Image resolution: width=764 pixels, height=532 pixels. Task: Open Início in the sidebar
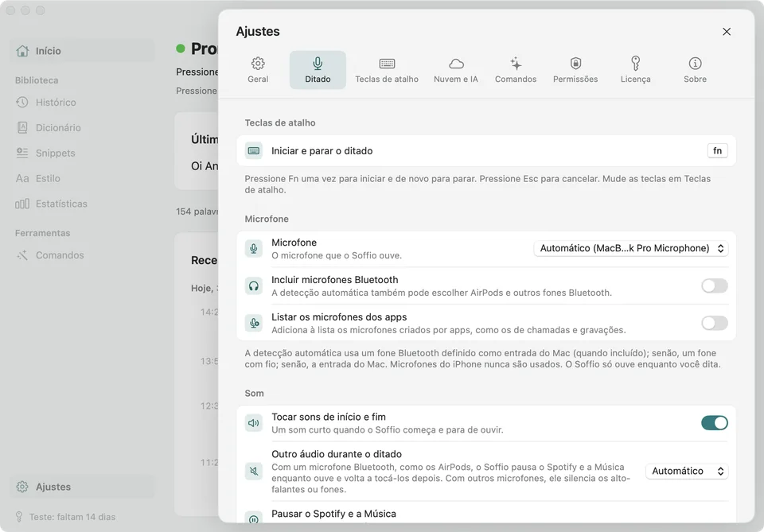point(82,51)
